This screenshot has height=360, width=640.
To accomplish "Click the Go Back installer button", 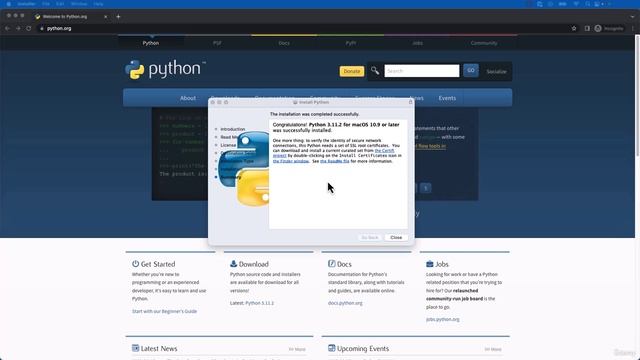I will tap(370, 238).
